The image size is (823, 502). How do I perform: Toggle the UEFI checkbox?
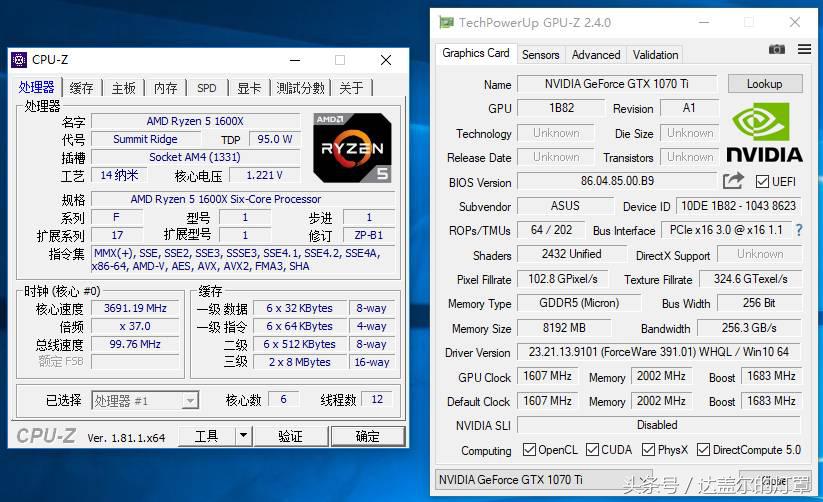(762, 182)
